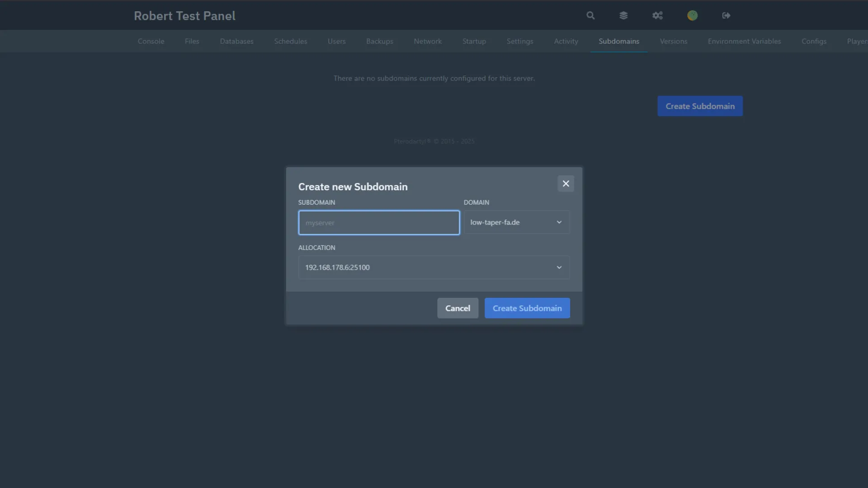
Task: Open the Files tab
Action: pyautogui.click(x=192, y=41)
